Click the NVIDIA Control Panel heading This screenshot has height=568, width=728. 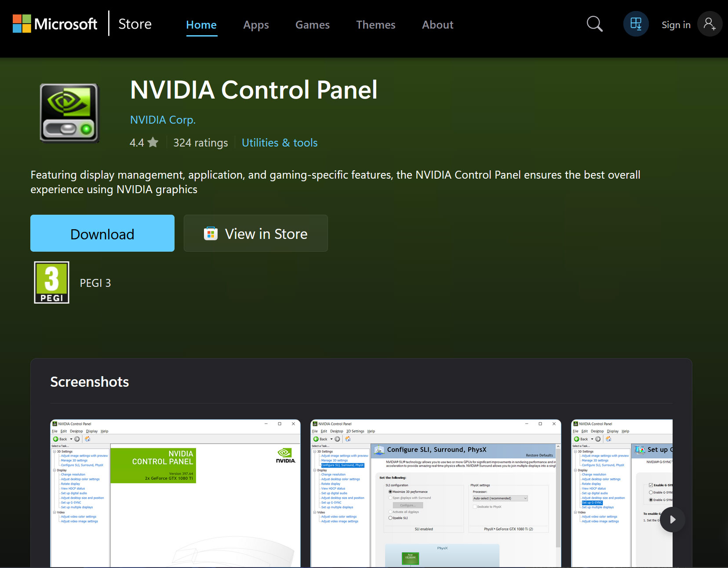pyautogui.click(x=254, y=90)
